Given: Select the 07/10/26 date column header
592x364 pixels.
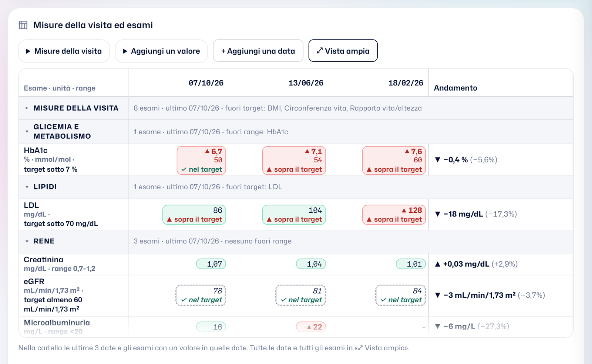Looking at the screenshot, I should pos(206,83).
